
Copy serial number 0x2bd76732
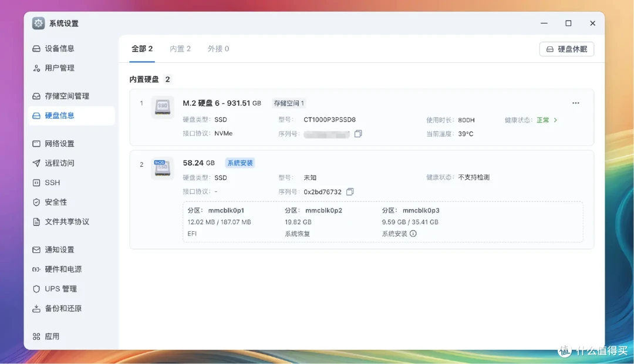pyautogui.click(x=350, y=192)
